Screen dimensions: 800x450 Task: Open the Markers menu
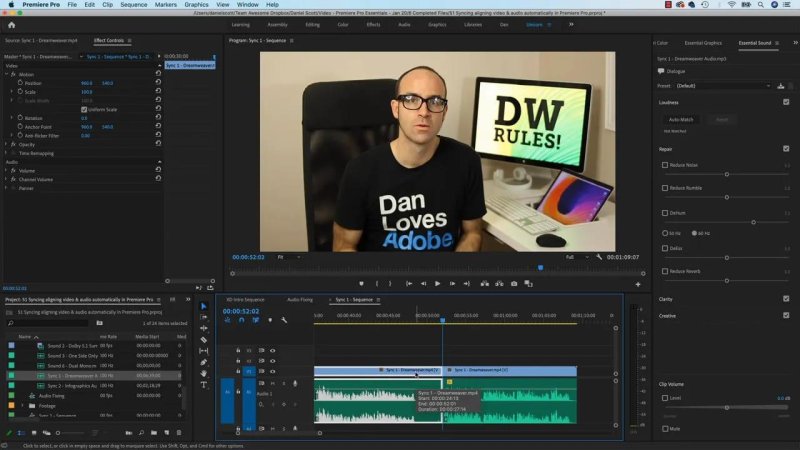[x=166, y=5]
